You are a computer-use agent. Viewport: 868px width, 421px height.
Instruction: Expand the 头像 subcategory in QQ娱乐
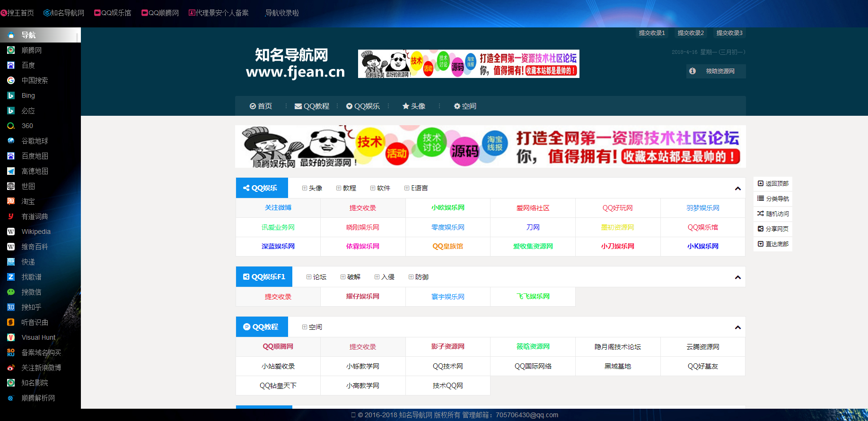[x=312, y=188]
